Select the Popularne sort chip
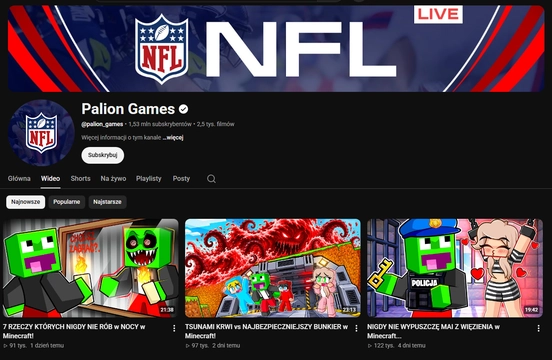Viewport: 552px width, 360px height. [67, 202]
